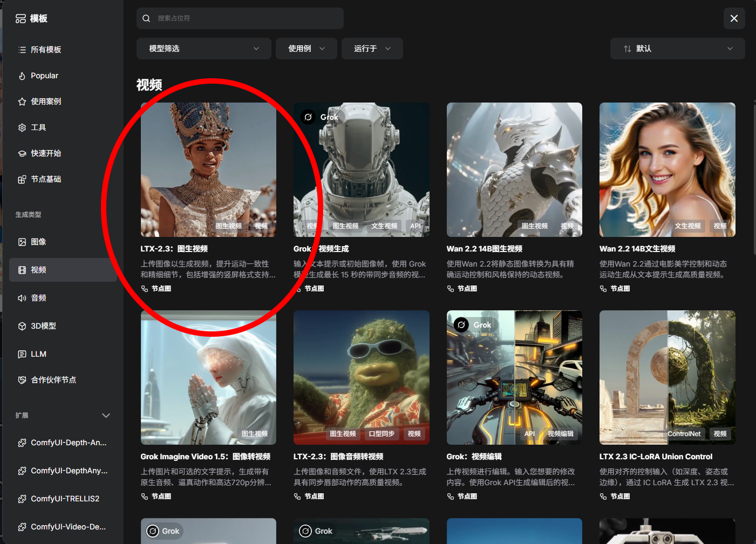Close the template browser dialog
The width and height of the screenshot is (756, 544).
pyautogui.click(x=734, y=18)
